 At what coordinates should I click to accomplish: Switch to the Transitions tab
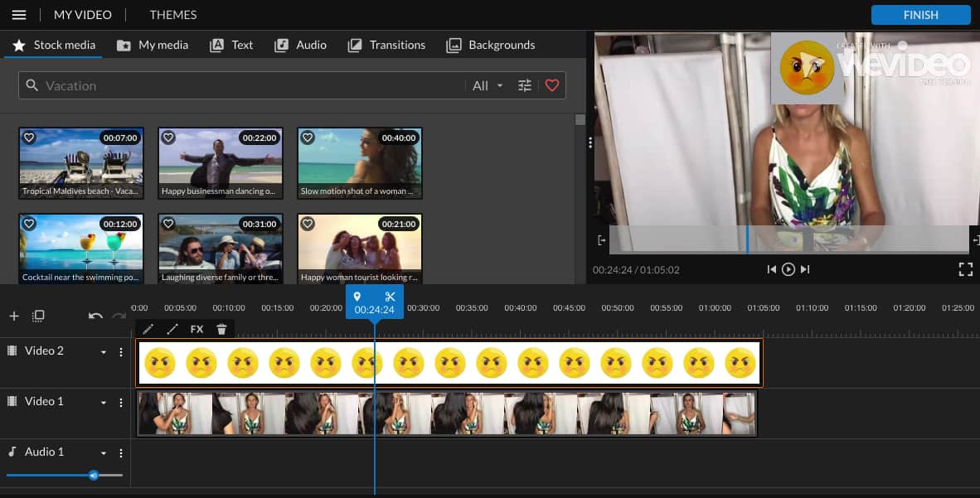click(x=386, y=45)
